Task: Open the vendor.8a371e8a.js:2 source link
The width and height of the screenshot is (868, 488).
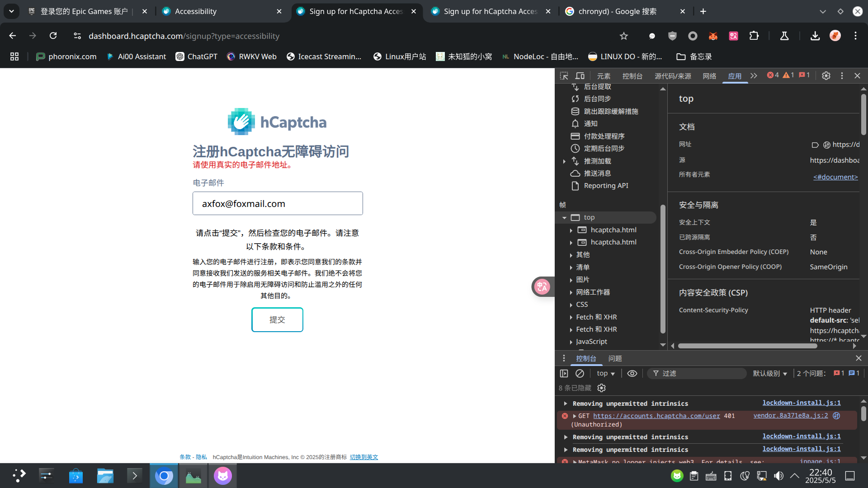Action: (791, 415)
